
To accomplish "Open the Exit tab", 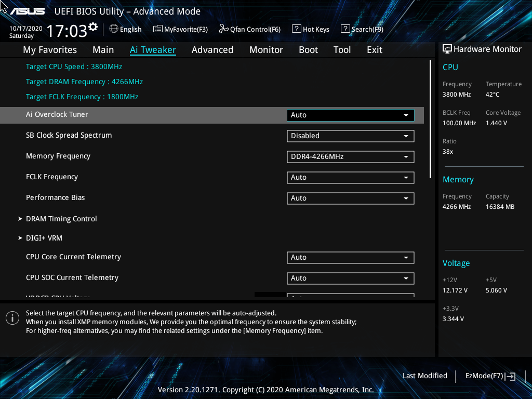I will (x=375, y=50).
